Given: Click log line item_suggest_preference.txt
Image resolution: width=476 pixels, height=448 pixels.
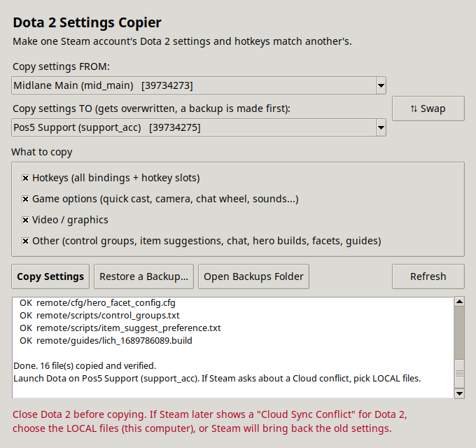Looking at the screenshot, I should coord(120,328).
